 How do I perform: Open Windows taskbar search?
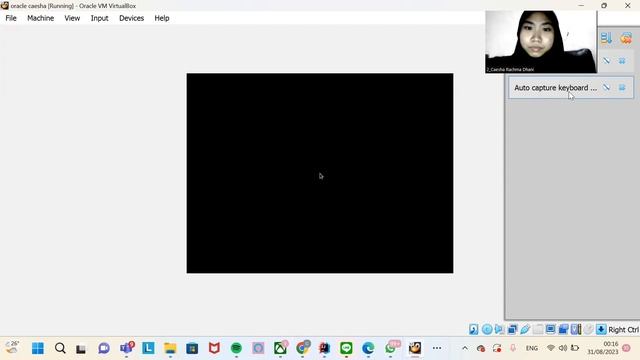point(60,348)
